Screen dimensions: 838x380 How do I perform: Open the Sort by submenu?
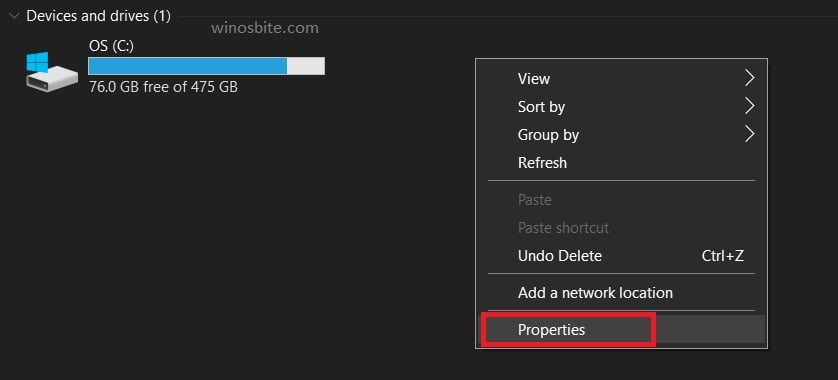pyautogui.click(x=621, y=106)
